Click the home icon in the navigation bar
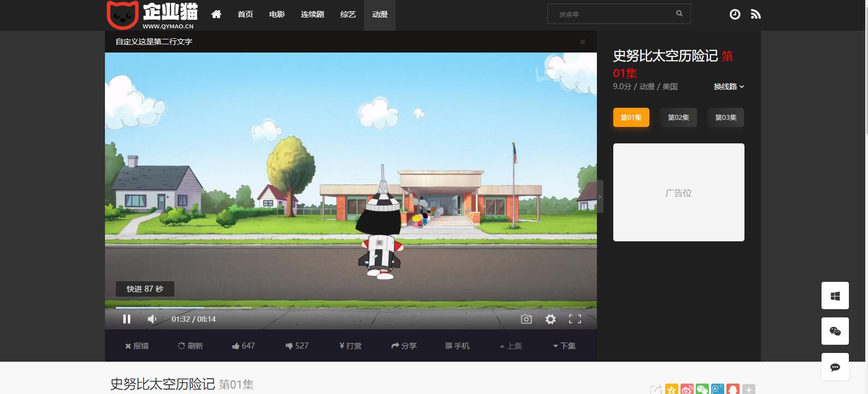Viewport: 868px width, 394px height. pos(216,14)
